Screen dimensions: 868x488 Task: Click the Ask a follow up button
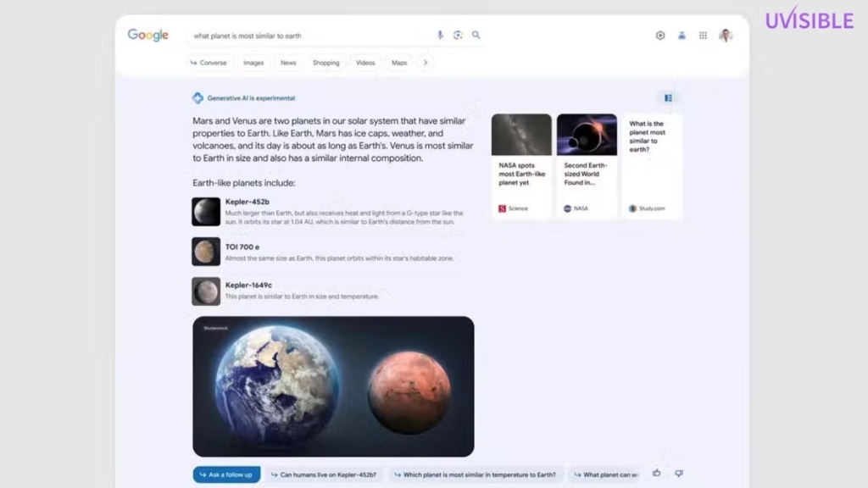click(226, 474)
